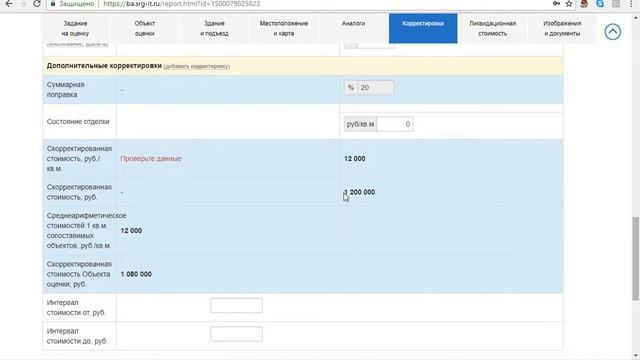Click the Интервал стоимости от field

pyautogui.click(x=236, y=305)
